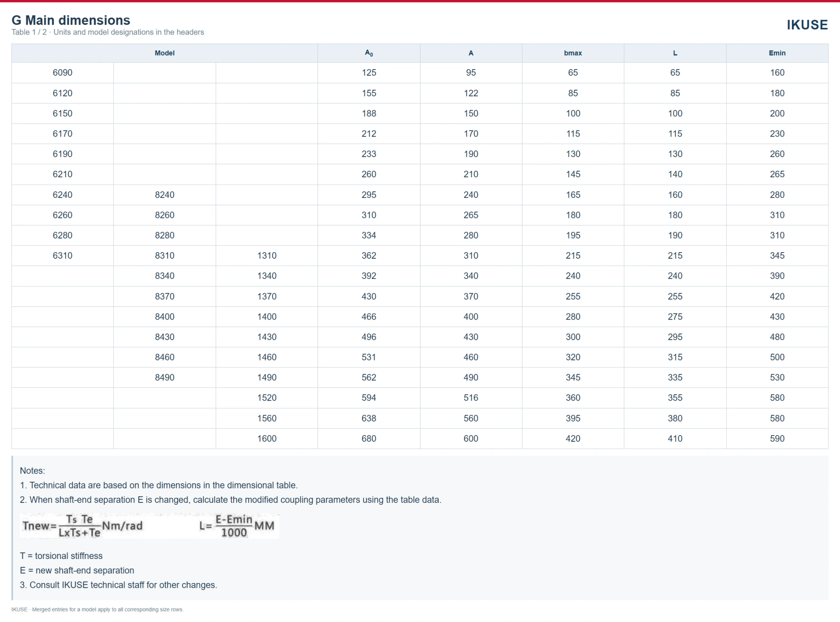Select model cell 1430
The width and height of the screenshot is (840, 622).
267,337
